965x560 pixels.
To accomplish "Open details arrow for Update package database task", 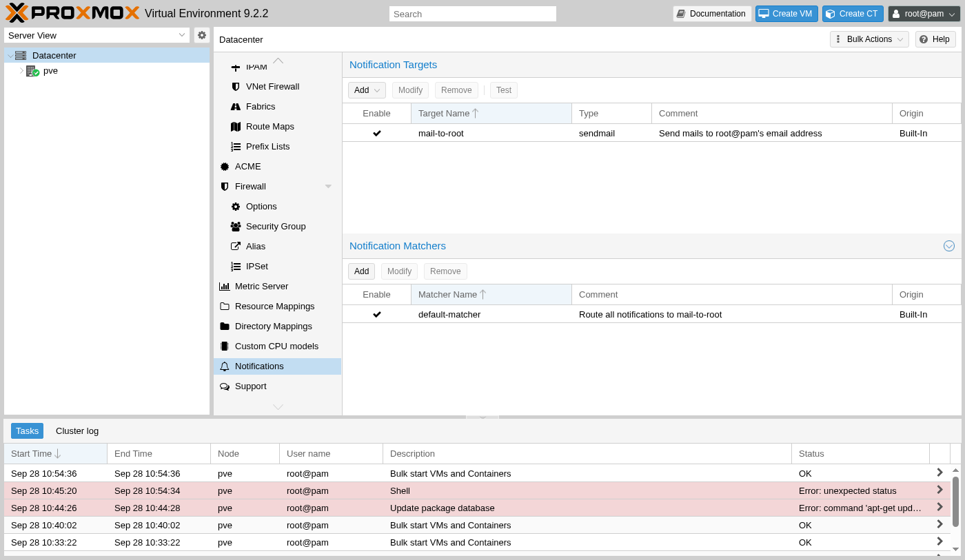I will pos(939,507).
